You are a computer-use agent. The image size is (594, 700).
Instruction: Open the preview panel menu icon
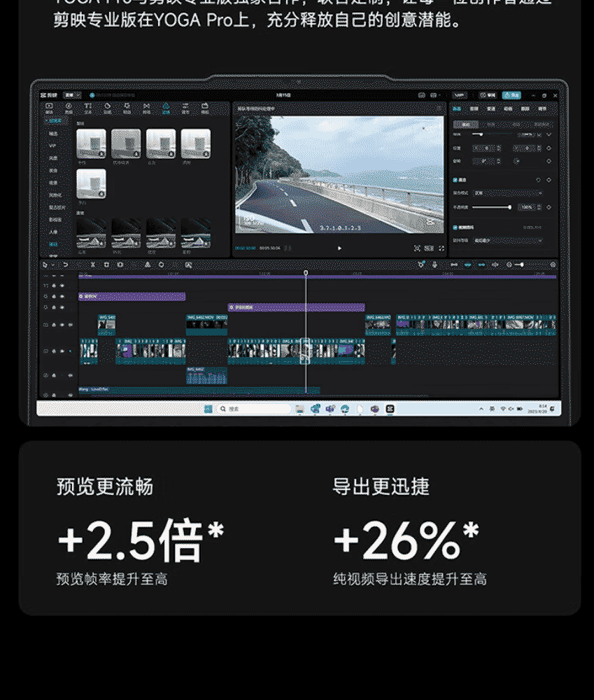coord(439,108)
